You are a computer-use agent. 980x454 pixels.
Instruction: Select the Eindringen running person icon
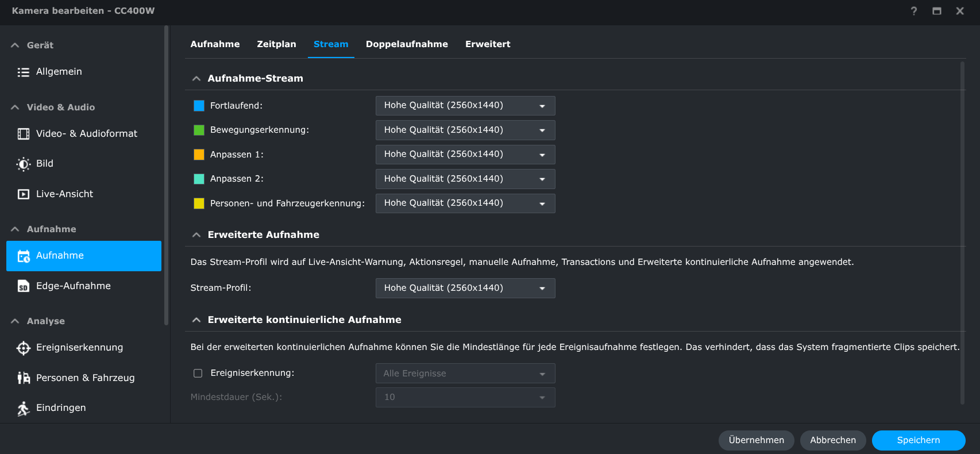click(23, 408)
